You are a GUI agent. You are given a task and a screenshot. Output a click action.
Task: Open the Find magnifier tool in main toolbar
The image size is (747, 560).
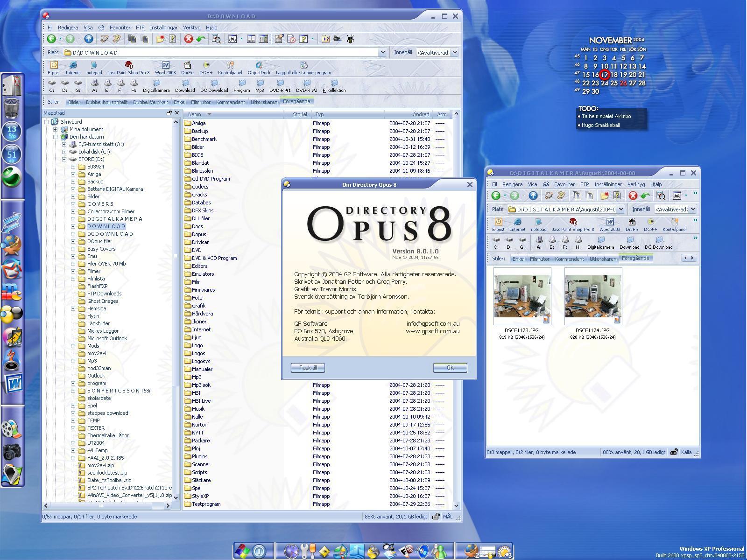coord(216,39)
